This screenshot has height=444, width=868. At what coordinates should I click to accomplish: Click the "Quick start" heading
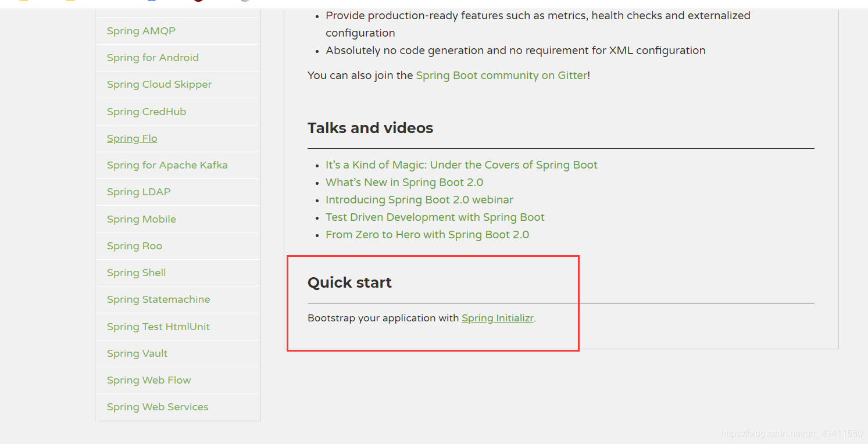point(349,282)
